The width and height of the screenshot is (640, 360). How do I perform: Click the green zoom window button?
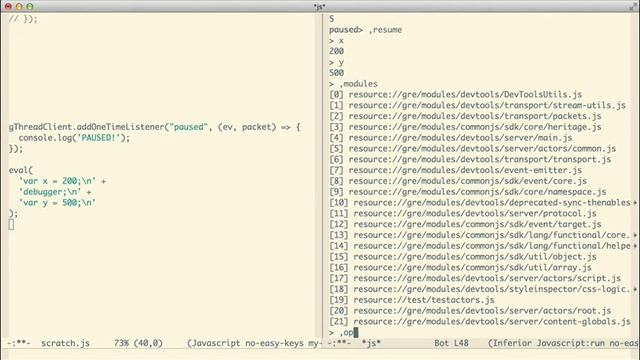point(30,6)
